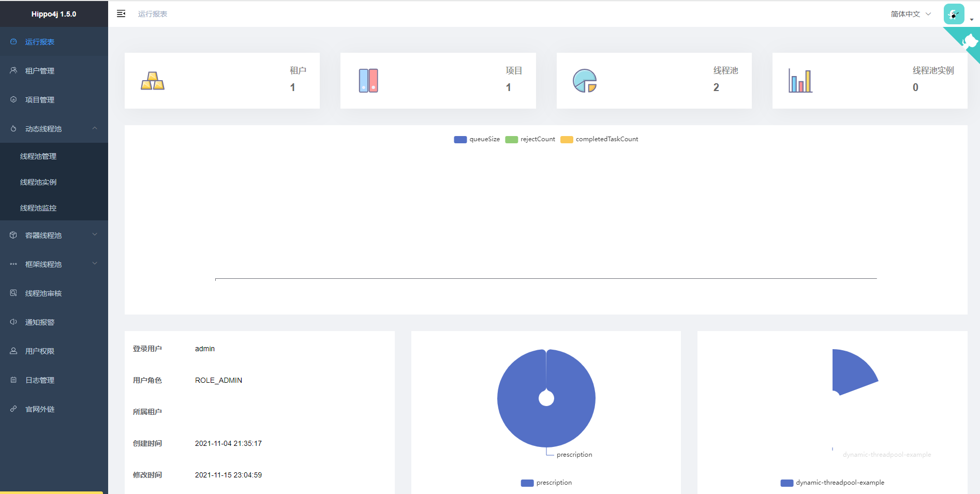Image resolution: width=980 pixels, height=494 pixels.
Task: Click the cube icon beside 容器线程池
Action: point(13,235)
